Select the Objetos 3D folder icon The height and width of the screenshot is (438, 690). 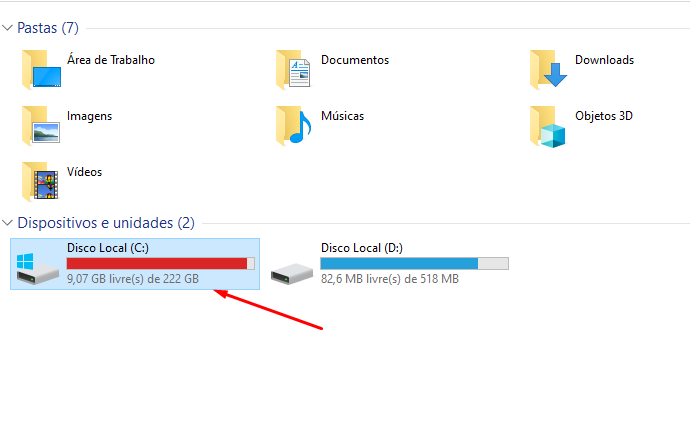click(x=548, y=126)
